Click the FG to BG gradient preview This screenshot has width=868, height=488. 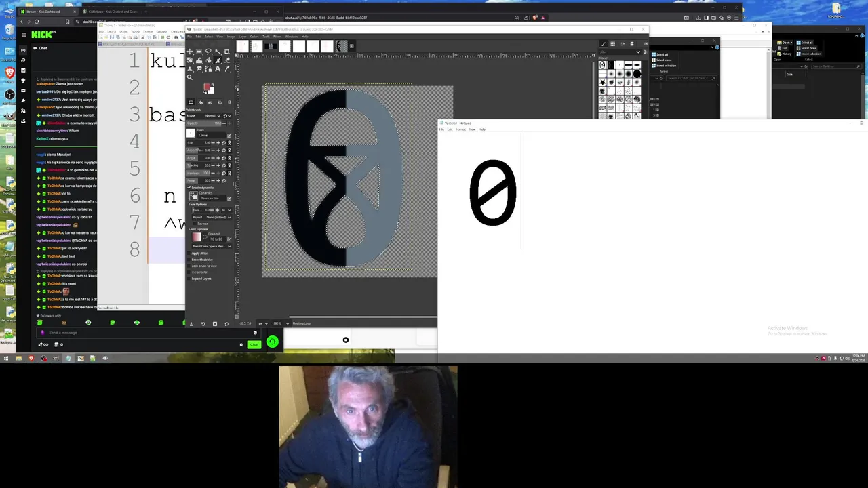click(197, 237)
